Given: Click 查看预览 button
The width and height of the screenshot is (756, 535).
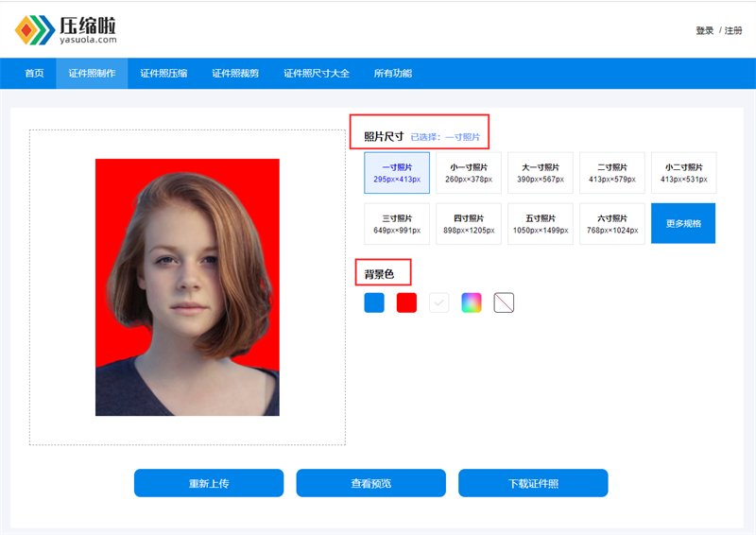Looking at the screenshot, I should (x=370, y=483).
